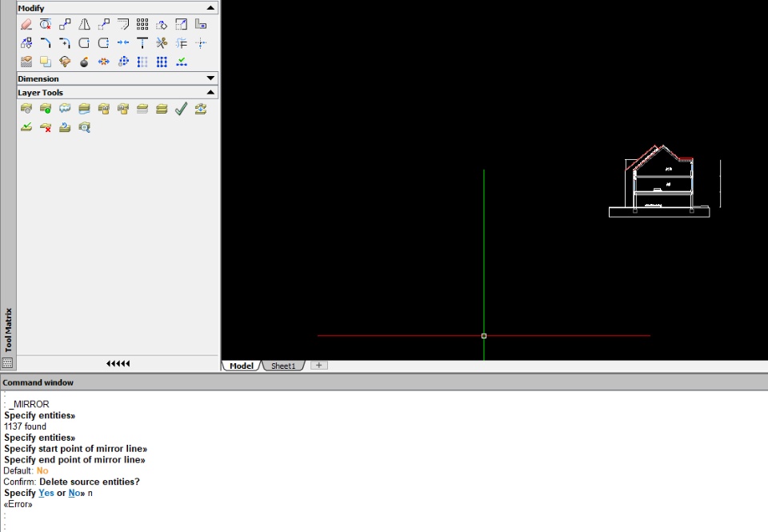Screen dimensions: 768x532
Task: Click the Delete Layer red X icon
Action: point(46,127)
